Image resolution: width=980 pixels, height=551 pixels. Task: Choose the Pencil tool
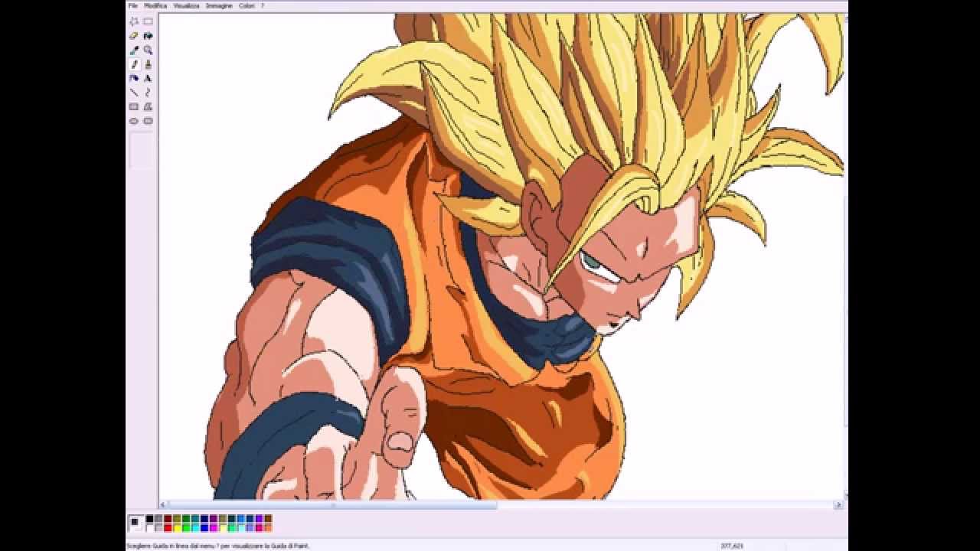(x=134, y=64)
